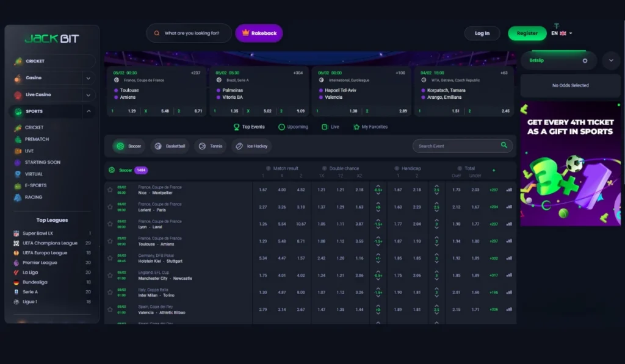Viewport: 625px width, 364px height.
Task: Click the PREMATCH sidebar icon
Action: (x=18, y=140)
